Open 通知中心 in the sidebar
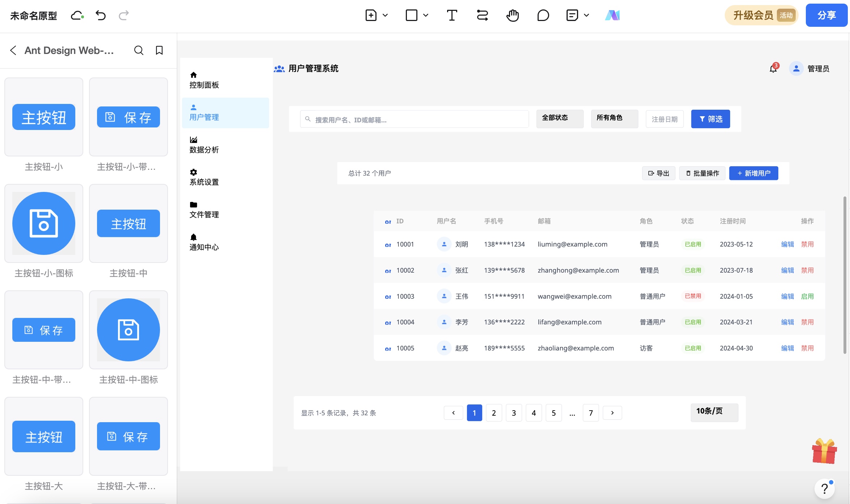The height and width of the screenshot is (504, 850). [226, 242]
